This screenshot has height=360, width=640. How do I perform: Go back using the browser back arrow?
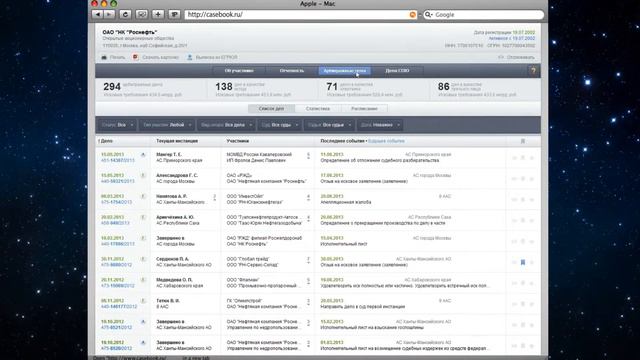[x=97, y=14]
